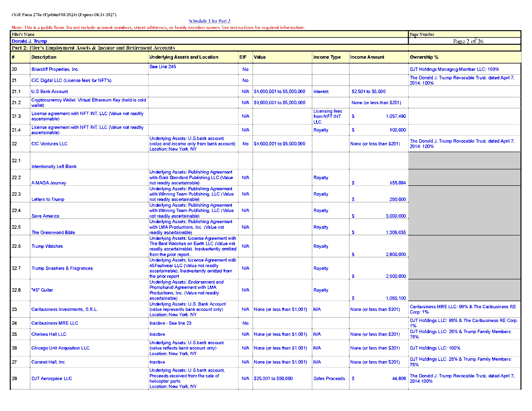Select 'Caribusiness Investments, S.R.L.' description
The image size is (532, 411).
pyautogui.click(x=65, y=309)
